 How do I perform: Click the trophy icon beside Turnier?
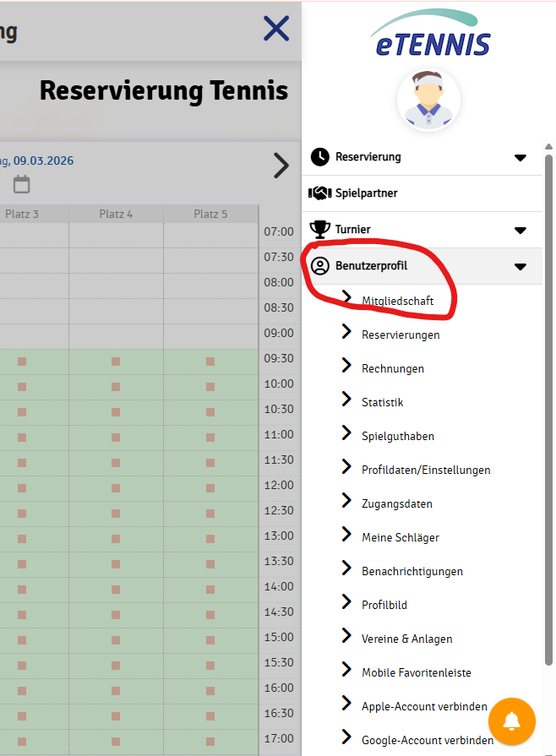click(320, 229)
